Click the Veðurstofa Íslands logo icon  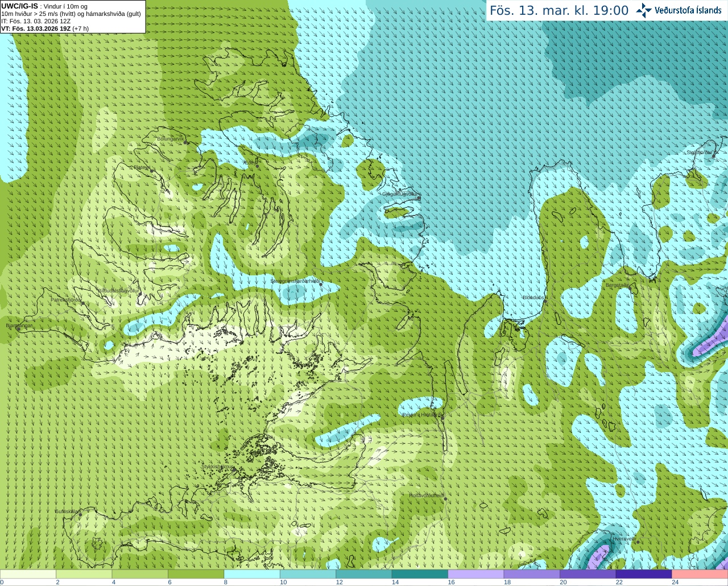click(x=644, y=10)
